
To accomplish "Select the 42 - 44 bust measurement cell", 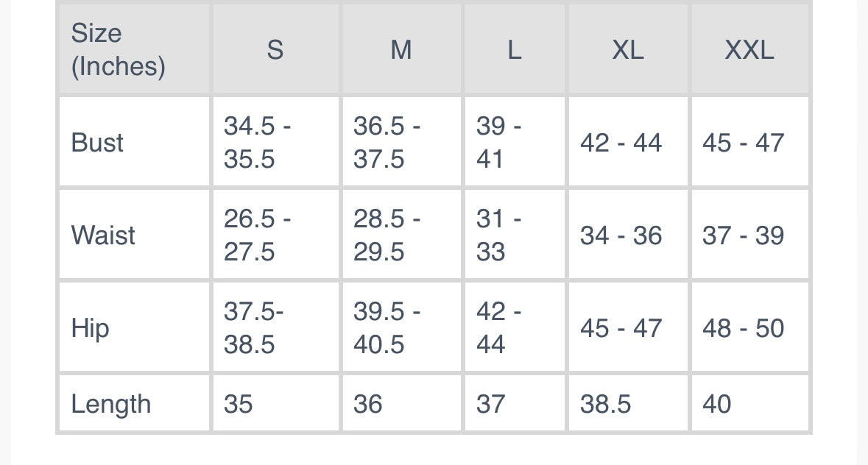I will (621, 143).
